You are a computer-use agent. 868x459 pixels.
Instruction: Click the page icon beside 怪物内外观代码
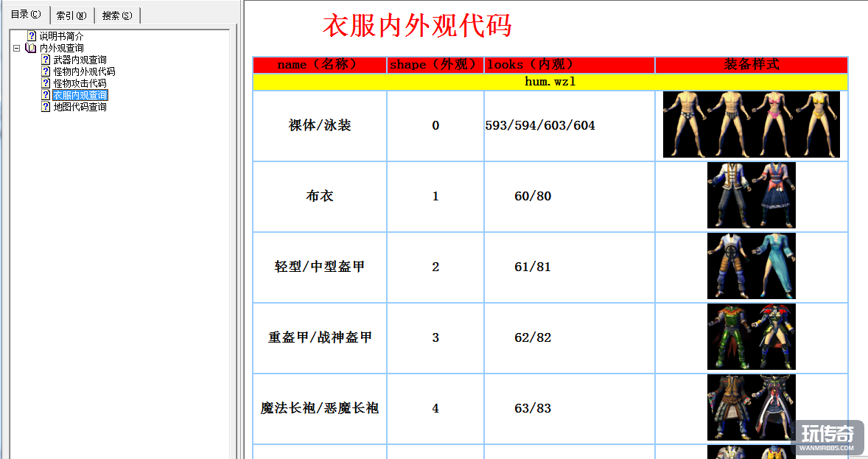[x=46, y=71]
